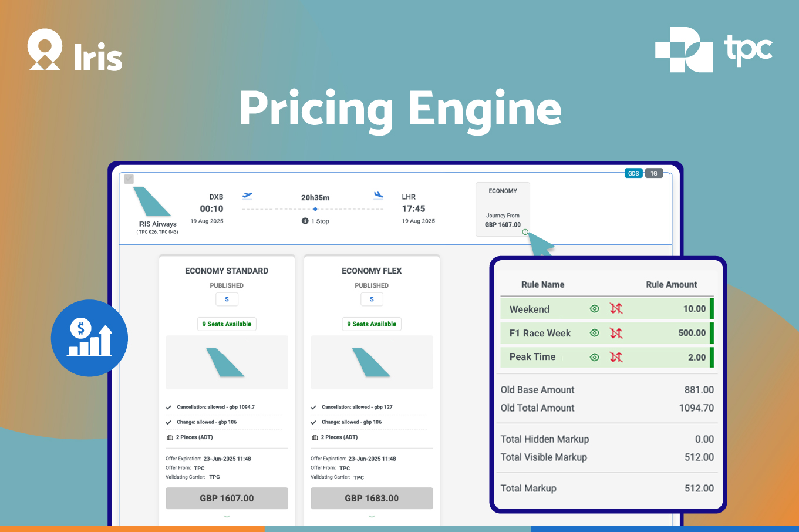799x532 pixels.
Task: Click 'Cancellation: allowed - gbp 1094.7' text
Action: [x=215, y=407]
